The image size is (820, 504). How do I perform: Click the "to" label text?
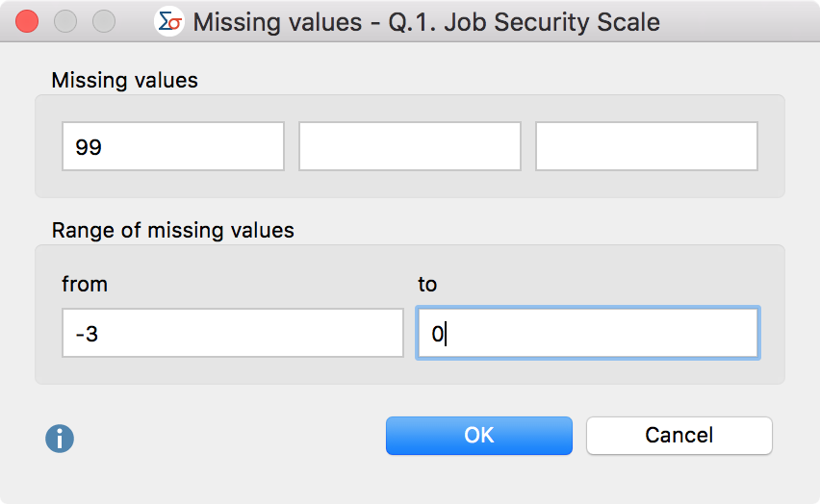pos(427,285)
